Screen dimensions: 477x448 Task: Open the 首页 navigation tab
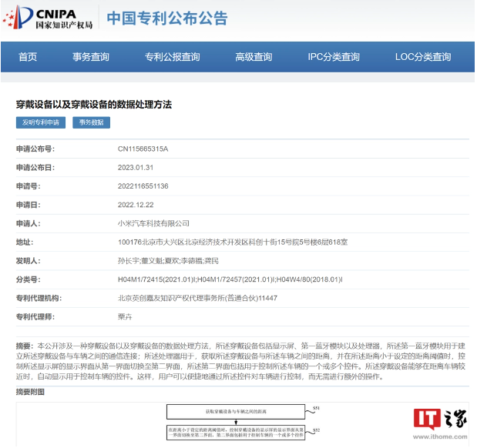pyautogui.click(x=28, y=57)
